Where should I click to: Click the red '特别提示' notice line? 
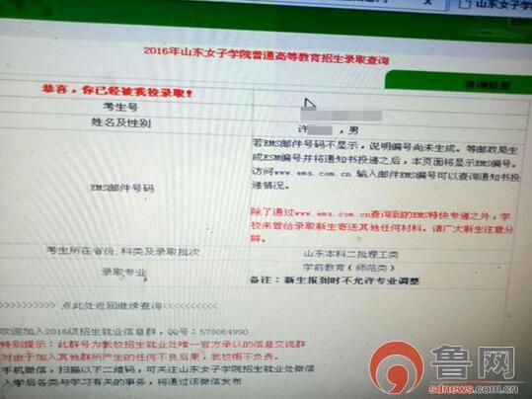[x=153, y=345]
